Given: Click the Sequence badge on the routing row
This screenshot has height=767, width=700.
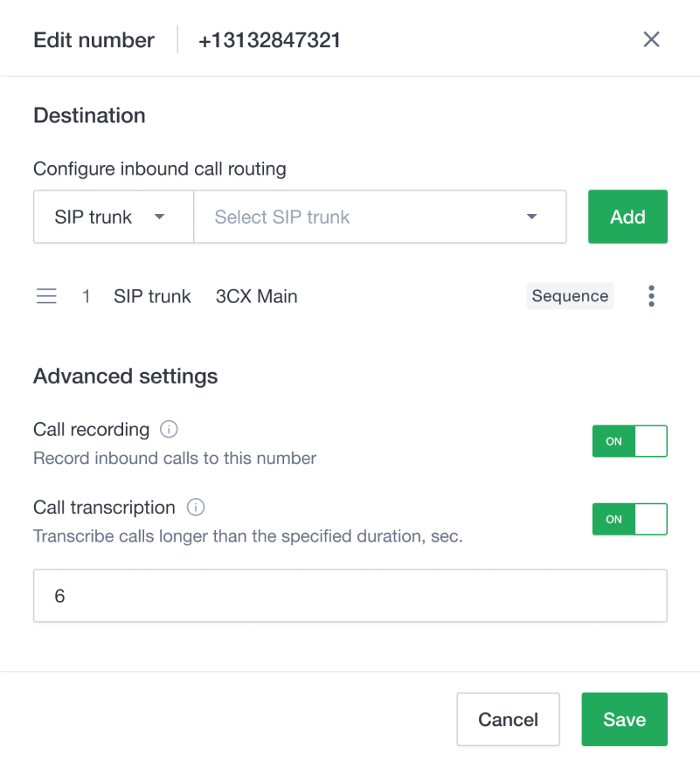Looking at the screenshot, I should pos(570,296).
